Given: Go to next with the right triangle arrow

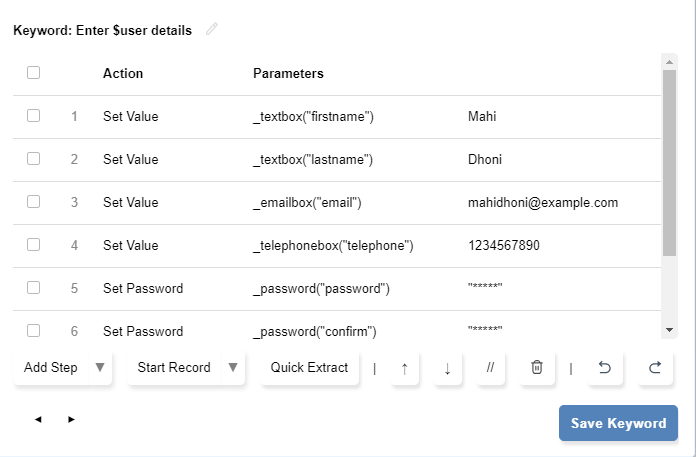Looking at the screenshot, I should [x=71, y=419].
